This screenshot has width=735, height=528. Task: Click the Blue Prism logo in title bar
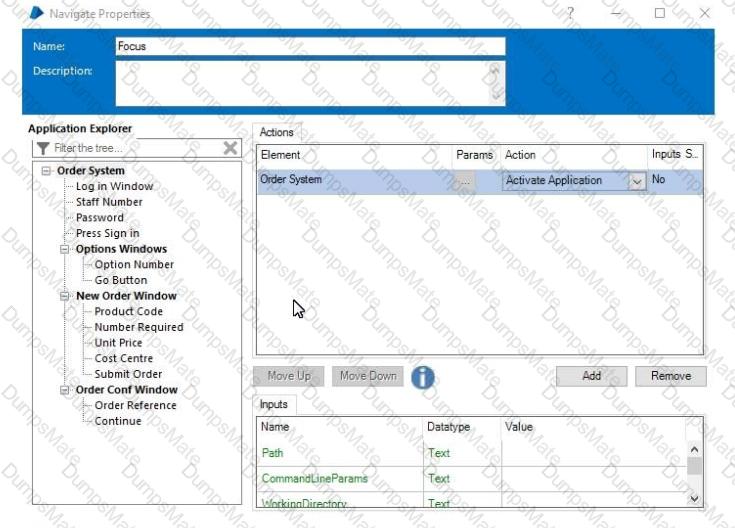(36, 14)
